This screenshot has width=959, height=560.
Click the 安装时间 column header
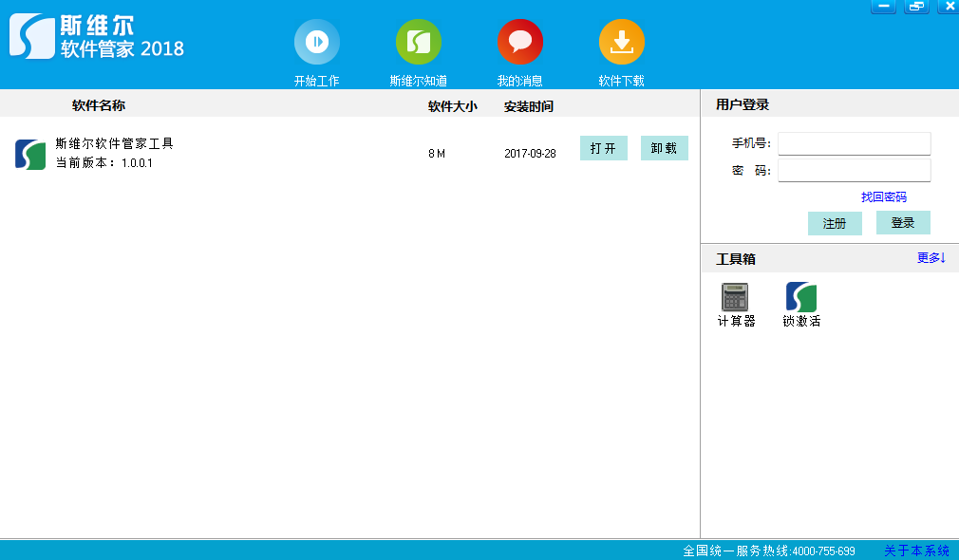tap(528, 106)
